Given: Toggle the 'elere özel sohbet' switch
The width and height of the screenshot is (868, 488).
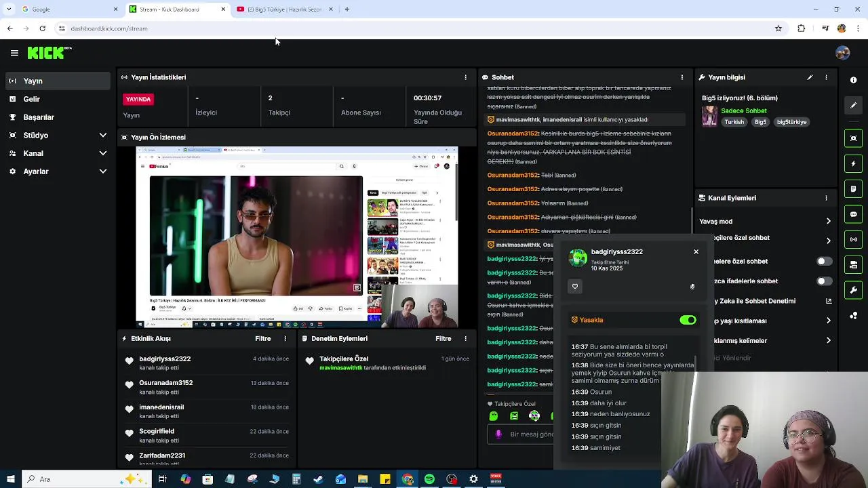Looking at the screenshot, I should [824, 261].
